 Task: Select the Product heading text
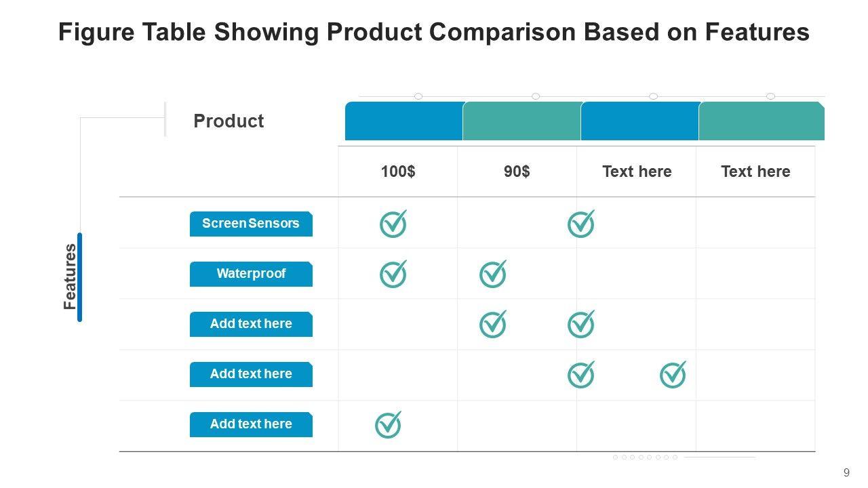pos(229,121)
